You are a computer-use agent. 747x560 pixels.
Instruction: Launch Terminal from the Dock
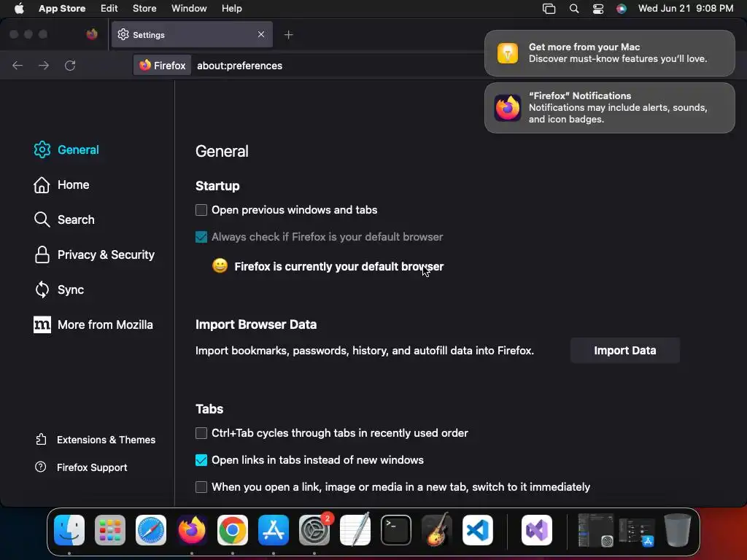pyautogui.click(x=396, y=530)
